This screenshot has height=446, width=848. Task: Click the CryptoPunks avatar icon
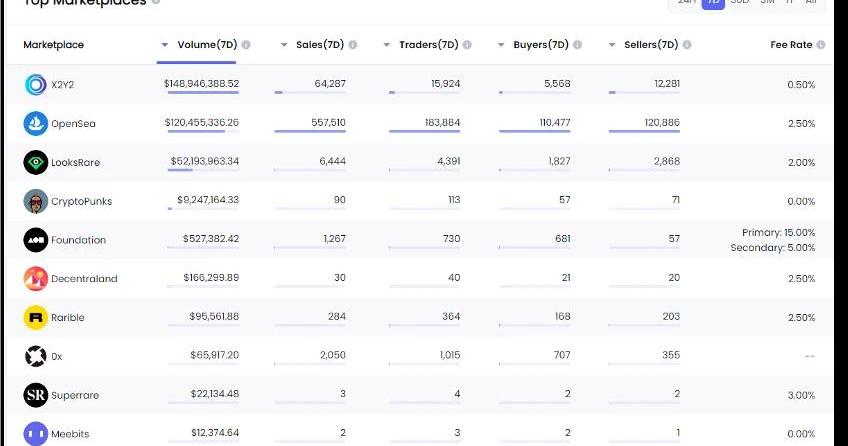click(36, 201)
